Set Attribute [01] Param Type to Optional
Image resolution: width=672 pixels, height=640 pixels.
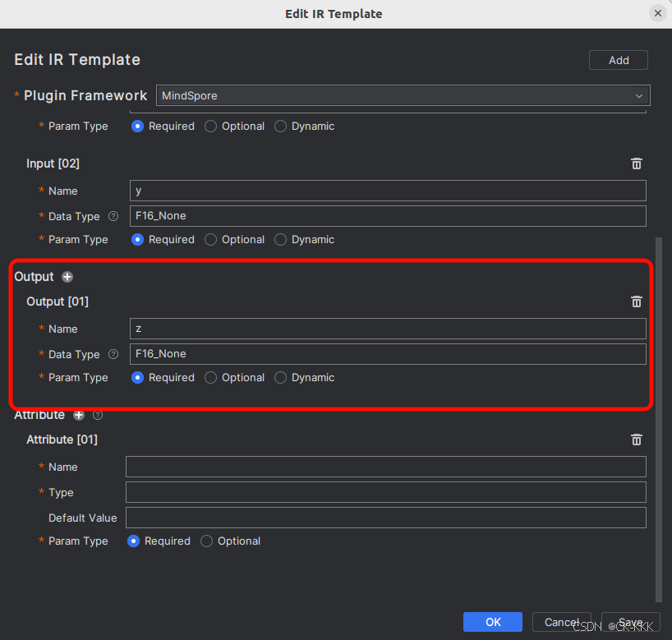(207, 541)
